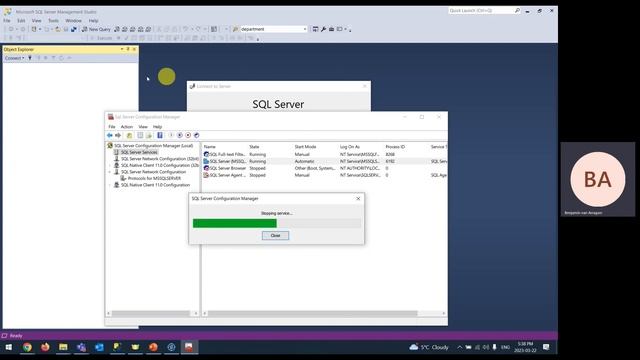Expand SQL Native Client 11.0 Configuration (32bit) node
The width and height of the screenshot is (640, 360).
click(109, 165)
